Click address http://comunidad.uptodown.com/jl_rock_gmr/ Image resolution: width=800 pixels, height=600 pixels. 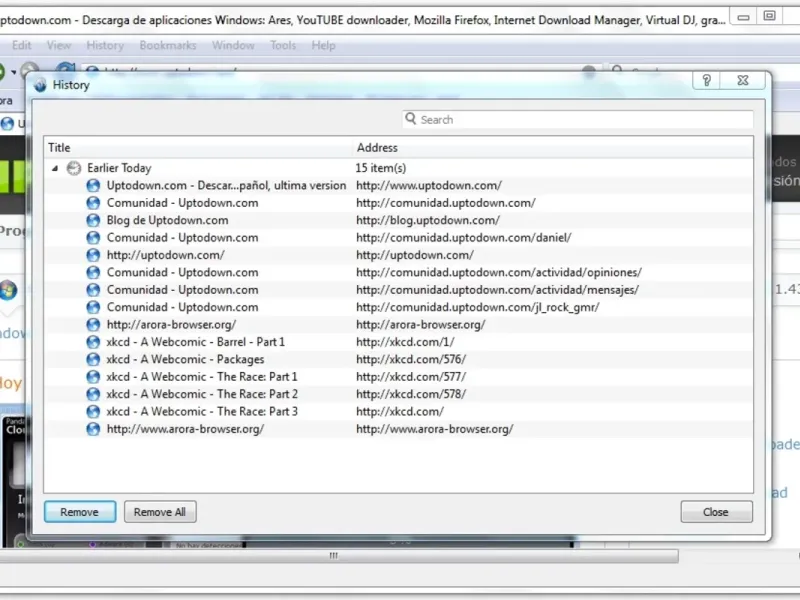478,307
